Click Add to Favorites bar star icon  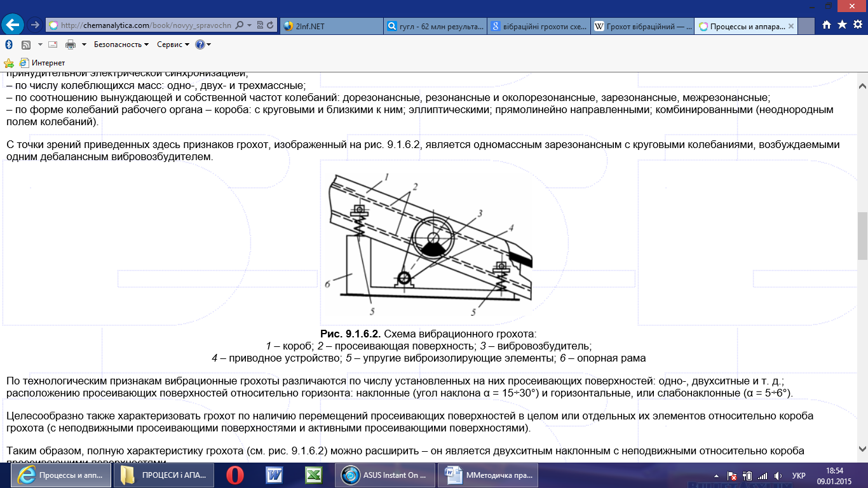tap(9, 63)
